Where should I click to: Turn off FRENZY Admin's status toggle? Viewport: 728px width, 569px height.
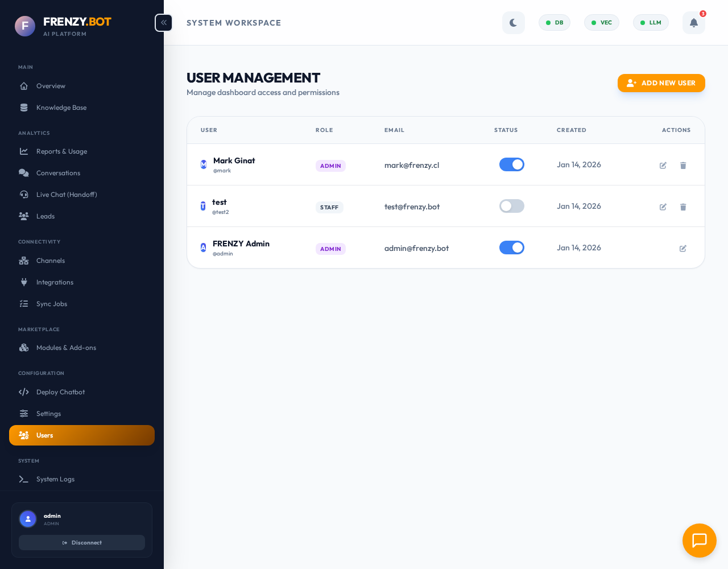(511, 248)
